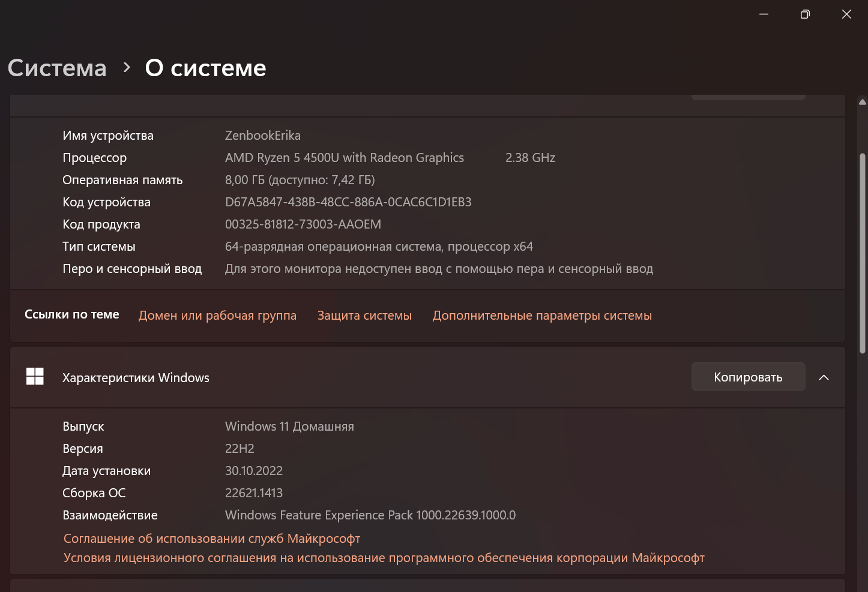Click the device ID value D67A5847
Viewport: 868px width, 592px height.
click(x=348, y=202)
